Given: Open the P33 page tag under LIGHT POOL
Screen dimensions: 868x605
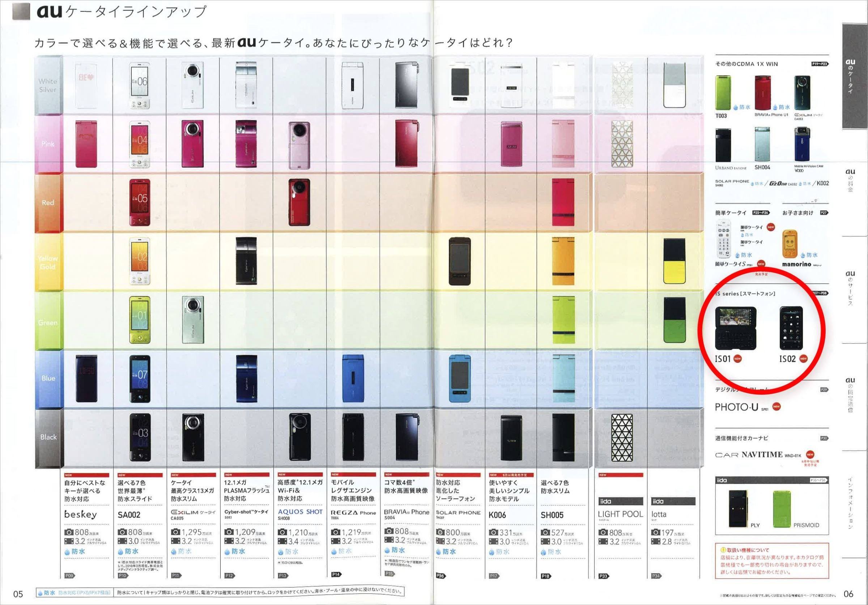Looking at the screenshot, I should pyautogui.click(x=604, y=576).
